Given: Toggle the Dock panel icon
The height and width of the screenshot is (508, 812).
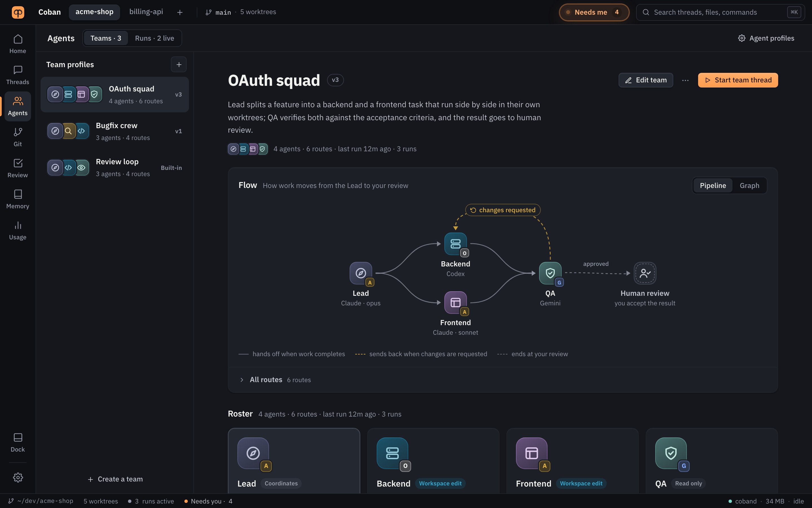Looking at the screenshot, I should point(18,443).
